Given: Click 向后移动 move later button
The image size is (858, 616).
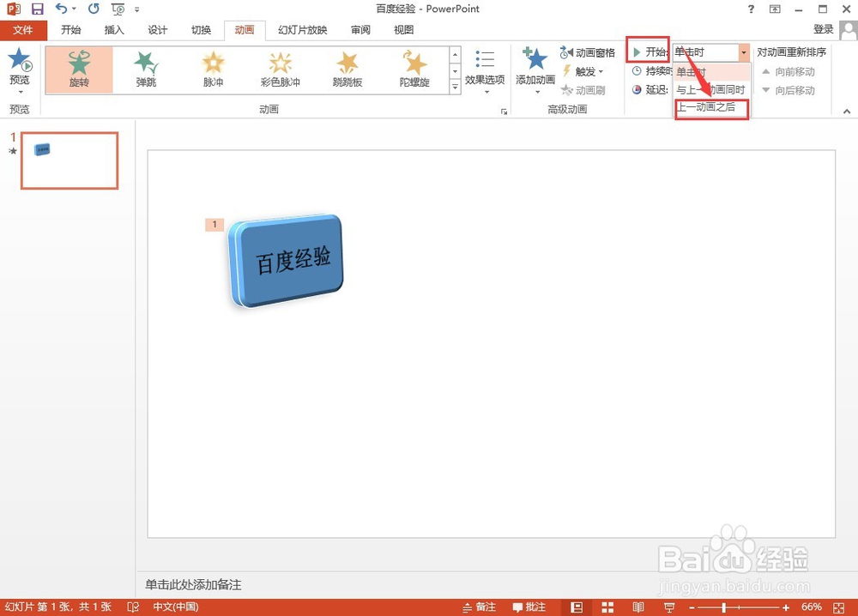Looking at the screenshot, I should 788,90.
